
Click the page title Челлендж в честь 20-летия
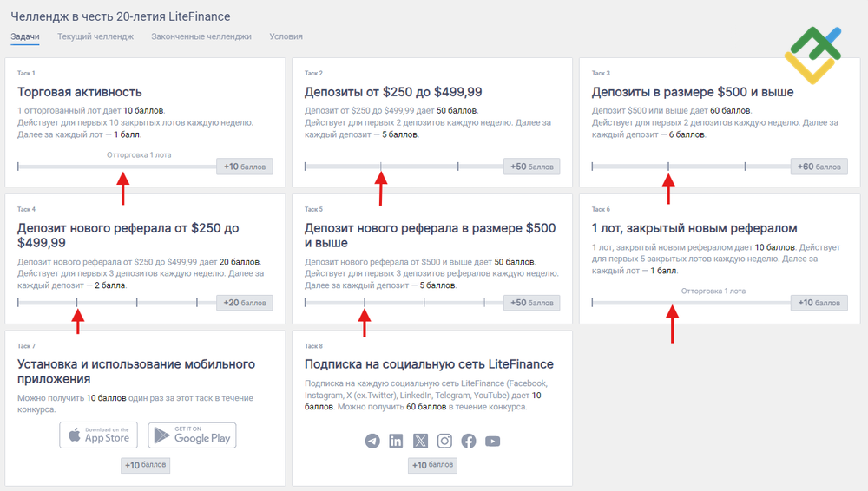pos(121,16)
